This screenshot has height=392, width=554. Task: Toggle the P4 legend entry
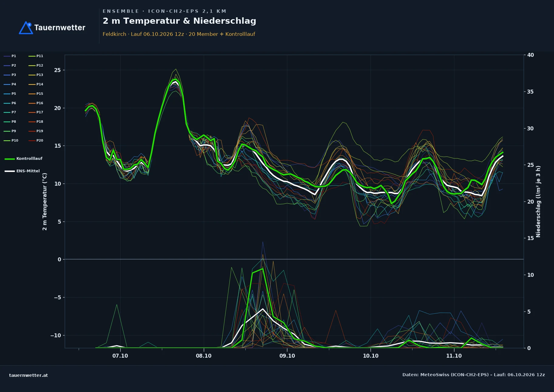click(10, 84)
